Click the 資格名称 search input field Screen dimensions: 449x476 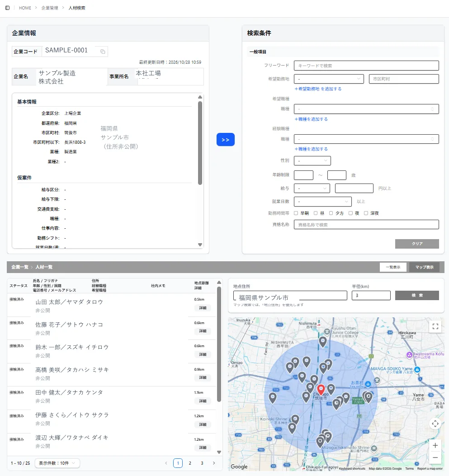pyautogui.click(x=366, y=225)
